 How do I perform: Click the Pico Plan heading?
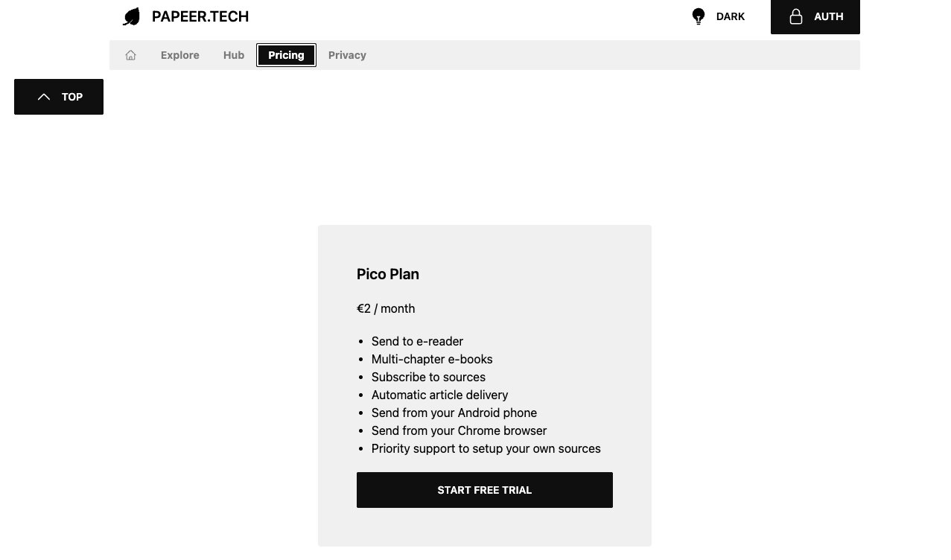tap(388, 274)
